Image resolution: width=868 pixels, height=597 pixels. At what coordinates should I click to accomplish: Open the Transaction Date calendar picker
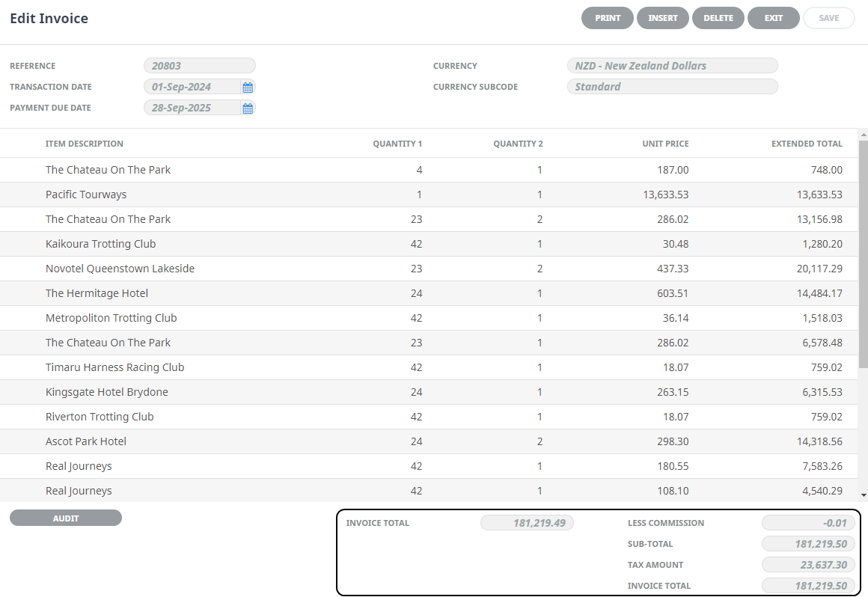(248, 87)
